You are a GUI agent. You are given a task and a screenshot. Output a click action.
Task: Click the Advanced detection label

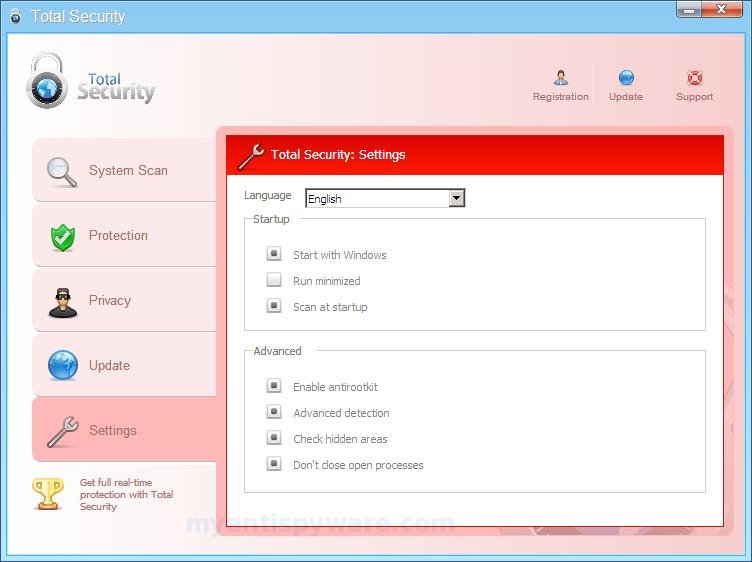point(341,413)
